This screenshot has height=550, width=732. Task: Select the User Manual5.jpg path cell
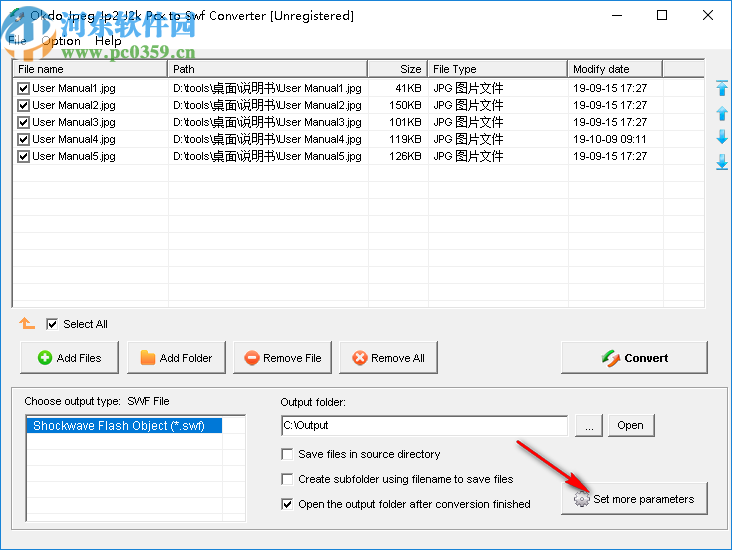[267, 156]
